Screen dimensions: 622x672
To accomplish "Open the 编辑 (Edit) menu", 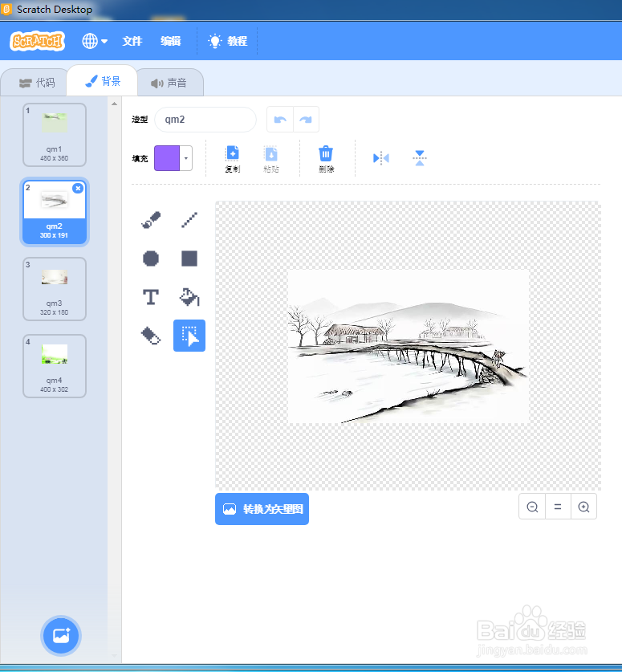I will pos(170,41).
